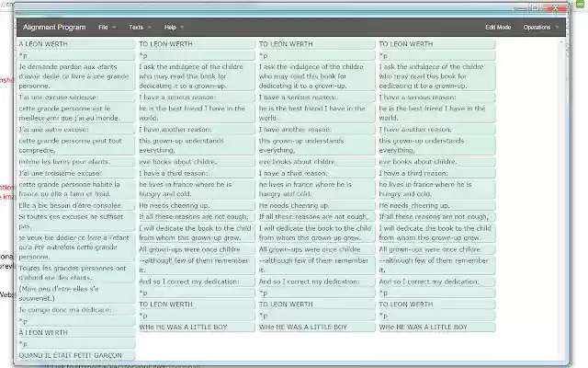The height and width of the screenshot is (368, 588).
Task: Select 'He needs cheering up.' in fourth column
Action: pyautogui.click(x=437, y=206)
